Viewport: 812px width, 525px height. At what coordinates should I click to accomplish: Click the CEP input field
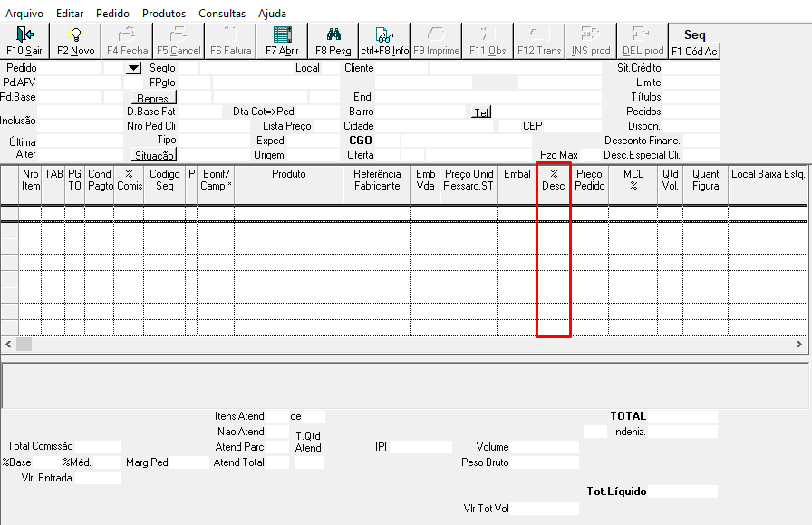point(572,126)
